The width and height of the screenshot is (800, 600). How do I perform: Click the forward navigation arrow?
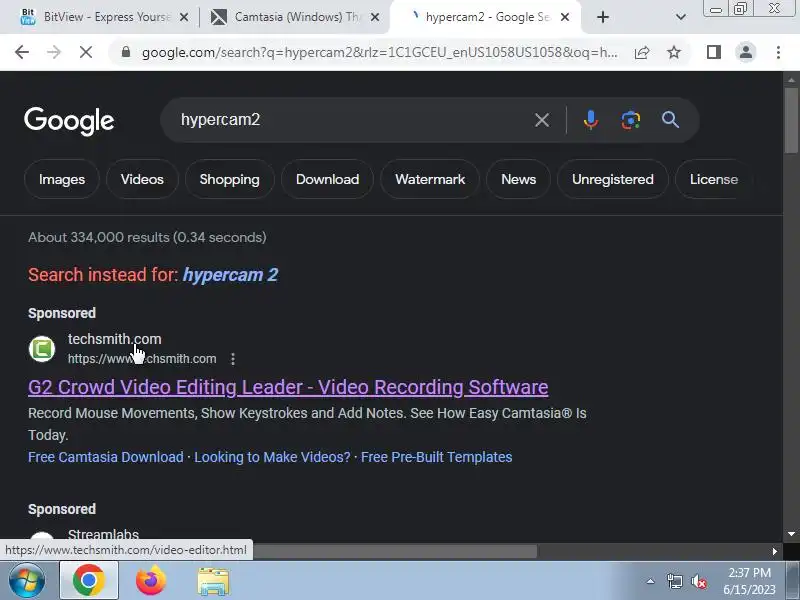(x=54, y=52)
